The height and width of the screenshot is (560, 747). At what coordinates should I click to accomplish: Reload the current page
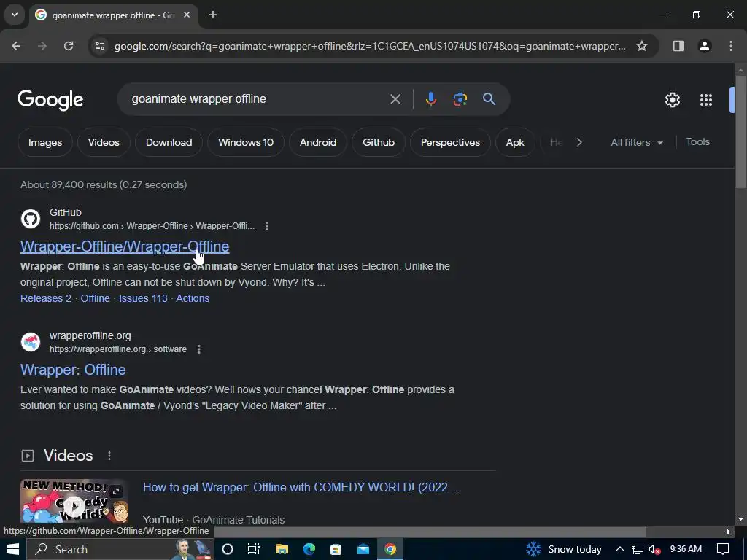(69, 46)
